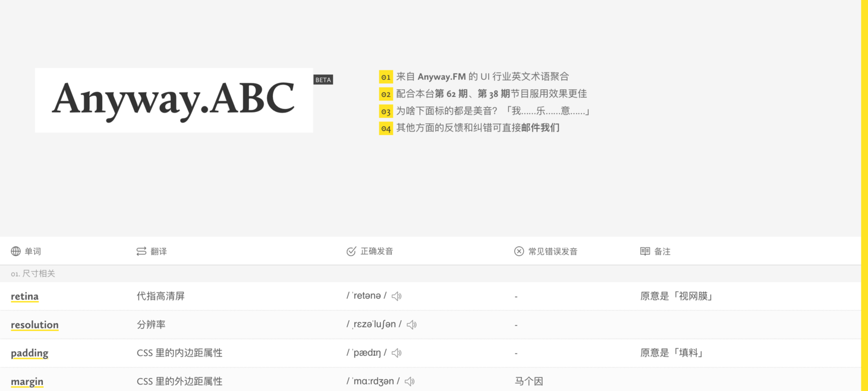Click the 正确发音 column header

(377, 252)
